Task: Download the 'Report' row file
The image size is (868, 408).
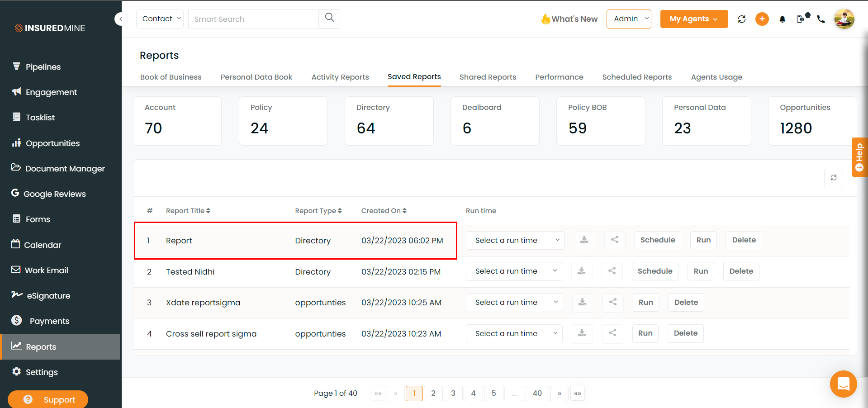Action: pos(584,240)
